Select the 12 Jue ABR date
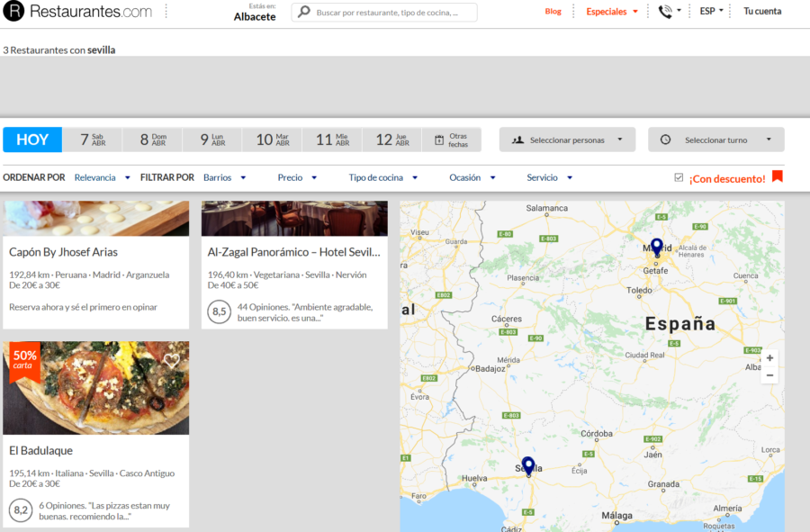The width and height of the screenshot is (810, 532). click(x=392, y=140)
